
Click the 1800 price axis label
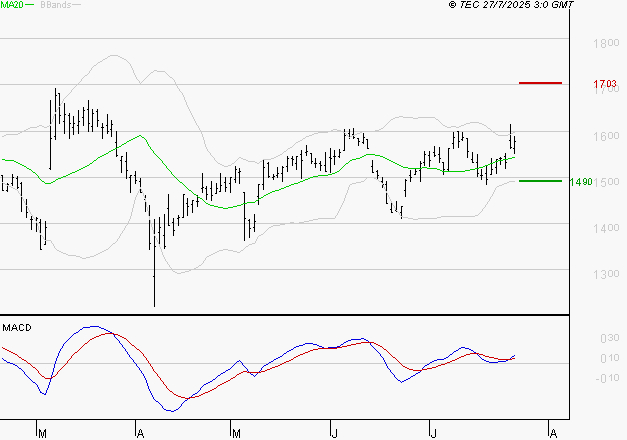tap(606, 43)
